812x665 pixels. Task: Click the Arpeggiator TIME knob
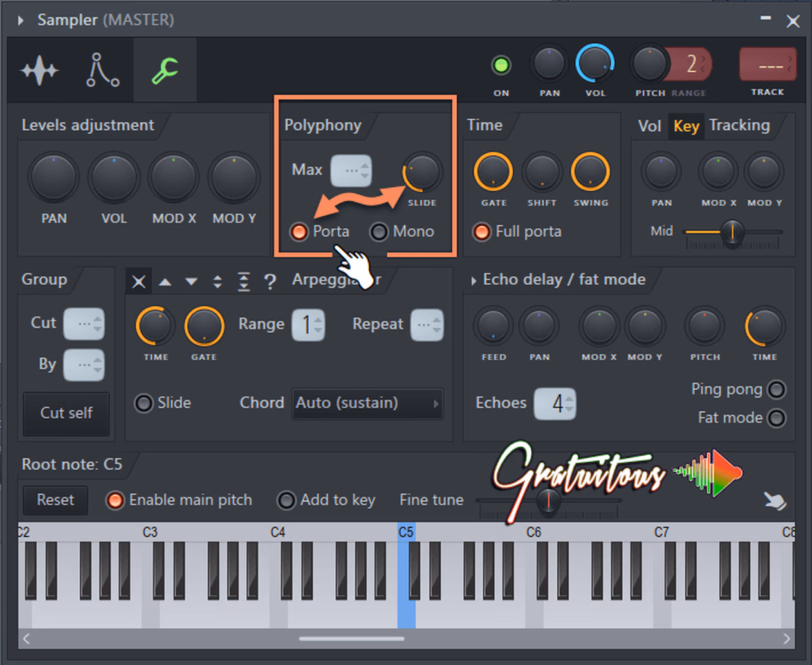[155, 326]
